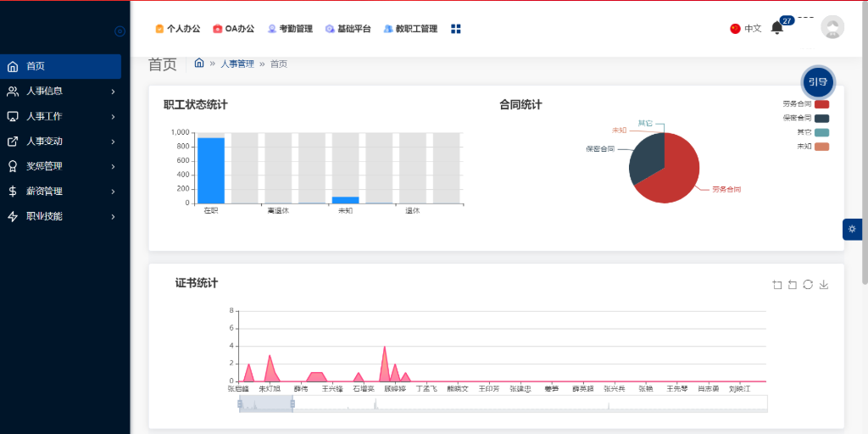
Task: Expand 职业技能 sidebar menu
Action: coord(60,216)
